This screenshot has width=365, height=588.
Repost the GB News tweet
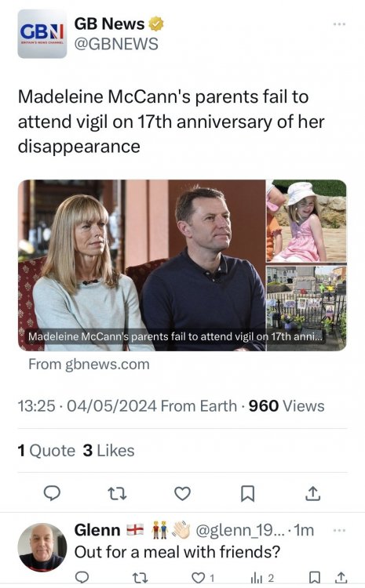[x=117, y=493]
